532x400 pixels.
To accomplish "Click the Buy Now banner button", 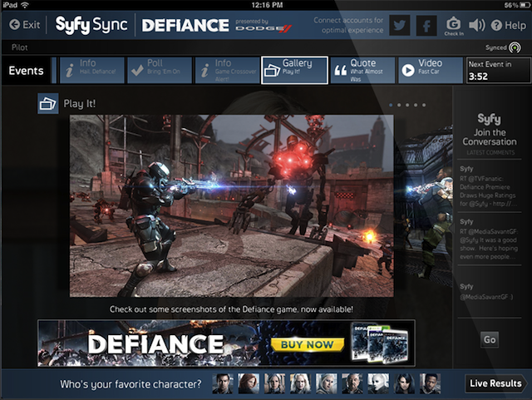I will click(x=308, y=344).
